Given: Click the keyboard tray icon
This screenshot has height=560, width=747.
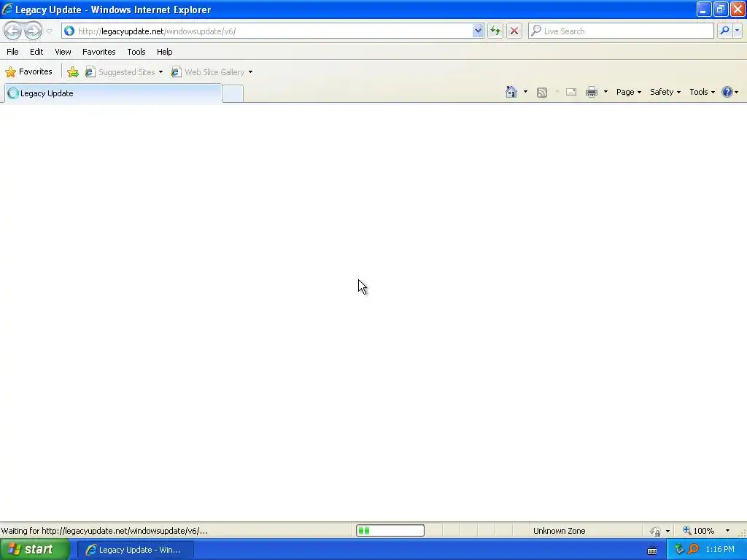Looking at the screenshot, I should [652, 551].
